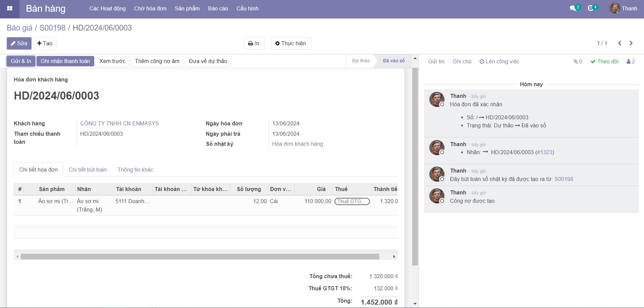Open the followers list icon

point(631,61)
